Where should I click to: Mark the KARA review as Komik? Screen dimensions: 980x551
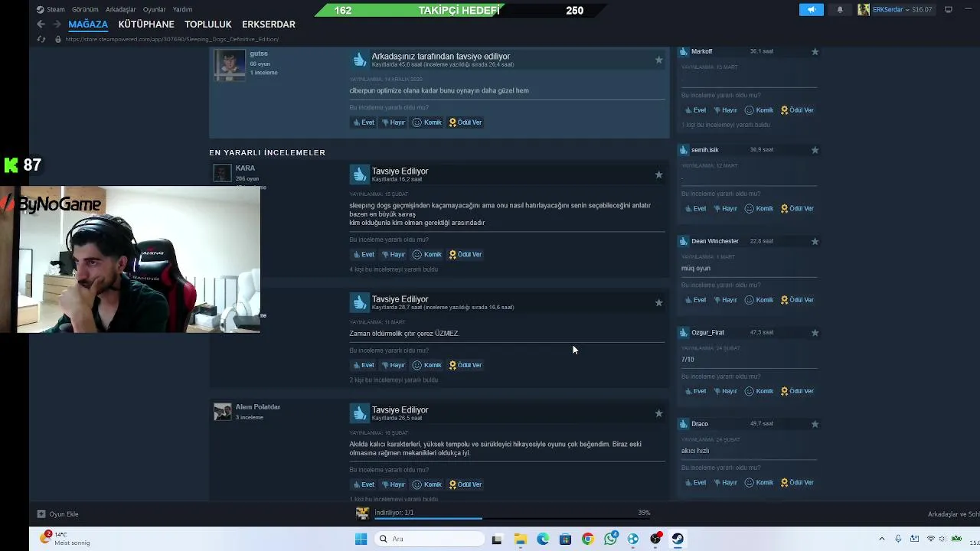[427, 255]
